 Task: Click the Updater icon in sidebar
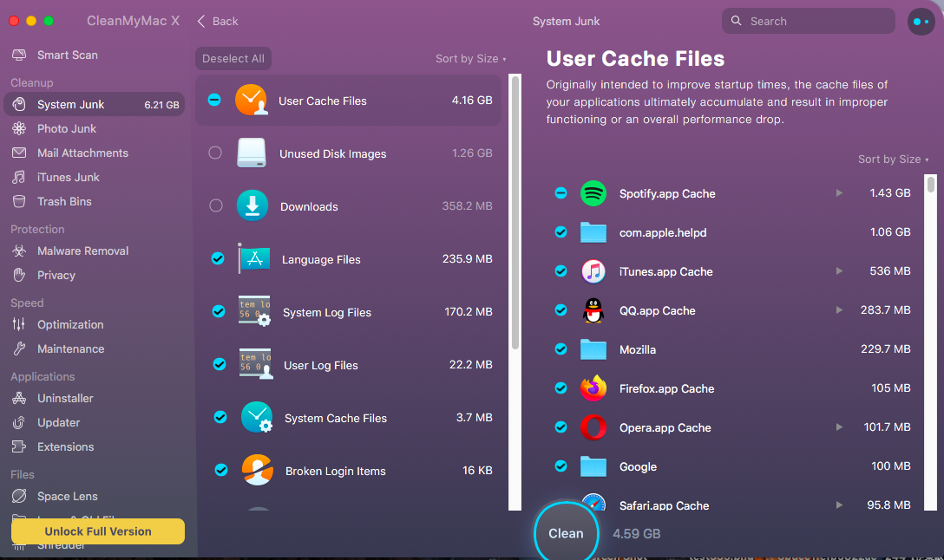[19, 422]
